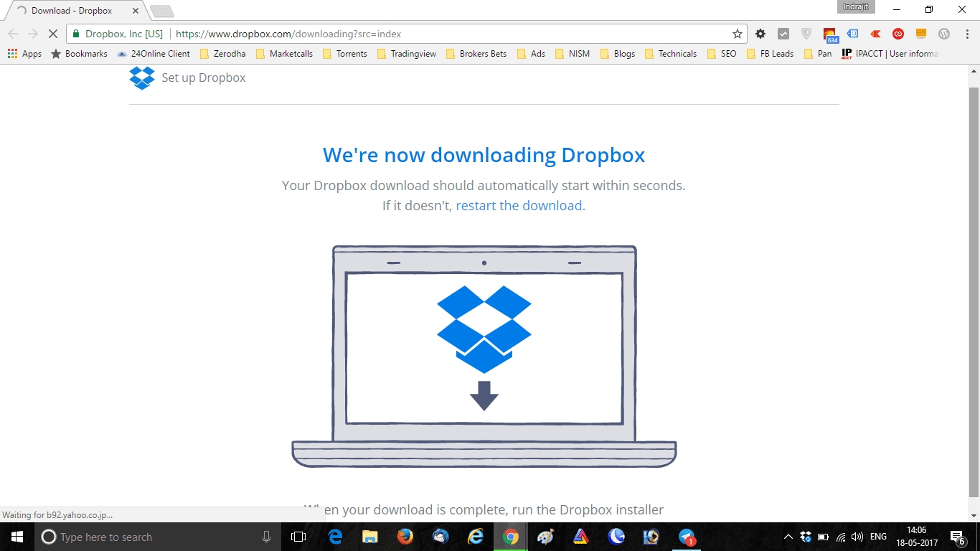Open the gear extension icon in toolbar
This screenshot has width=980, height=551.
[x=760, y=33]
